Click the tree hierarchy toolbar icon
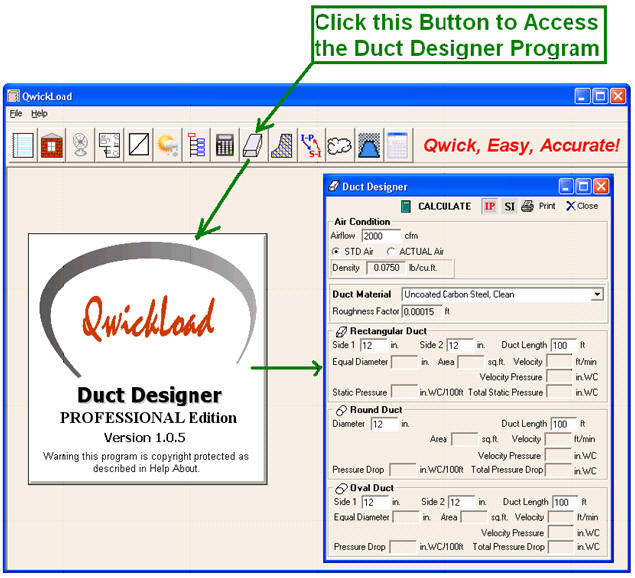The width and height of the screenshot is (635, 578). click(x=196, y=144)
